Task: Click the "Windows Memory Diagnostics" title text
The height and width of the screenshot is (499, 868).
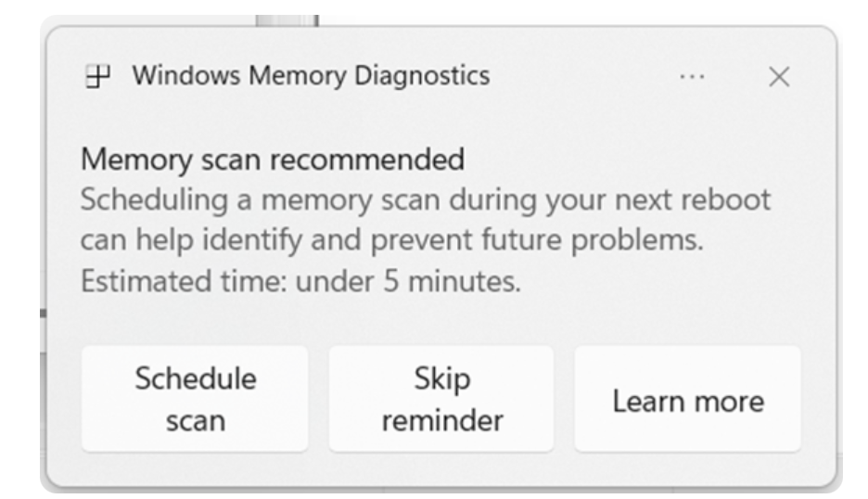Action: 311,76
